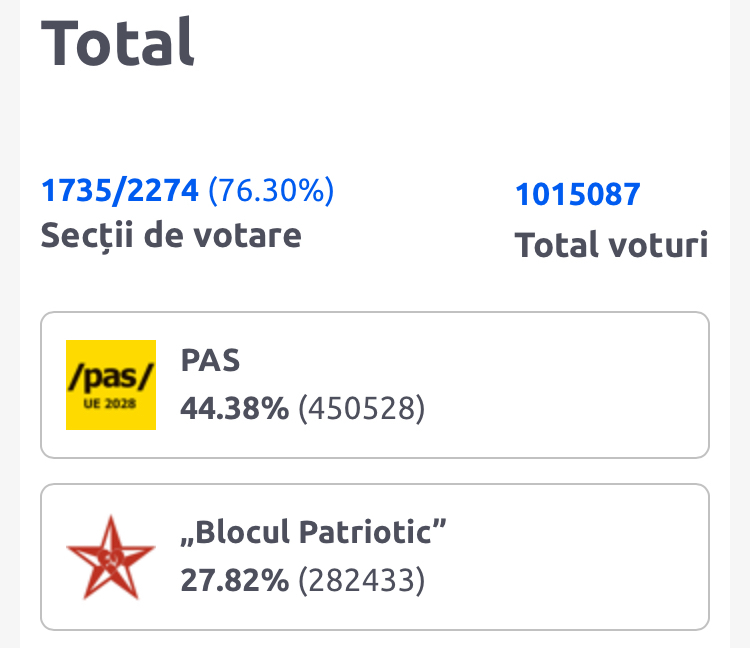Viewport: 750px width, 648px height.
Task: Click the "Total" word in "Total voturi"
Action: point(549,245)
